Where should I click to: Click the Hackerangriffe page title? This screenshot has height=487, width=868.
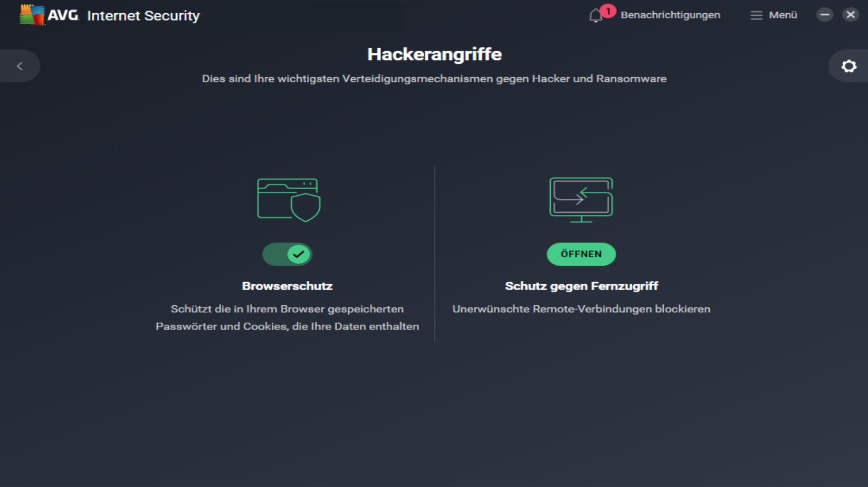tap(434, 54)
